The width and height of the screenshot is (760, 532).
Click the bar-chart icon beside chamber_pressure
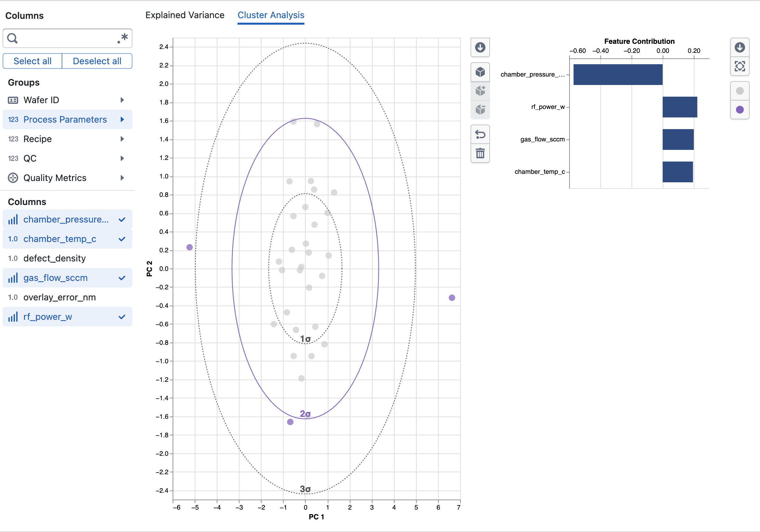[13, 220]
